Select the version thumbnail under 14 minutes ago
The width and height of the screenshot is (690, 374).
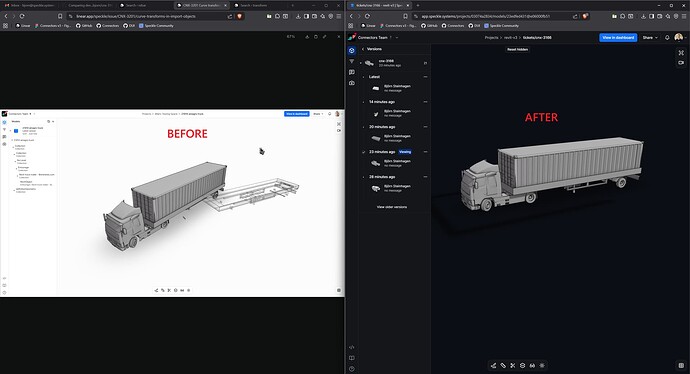point(376,114)
